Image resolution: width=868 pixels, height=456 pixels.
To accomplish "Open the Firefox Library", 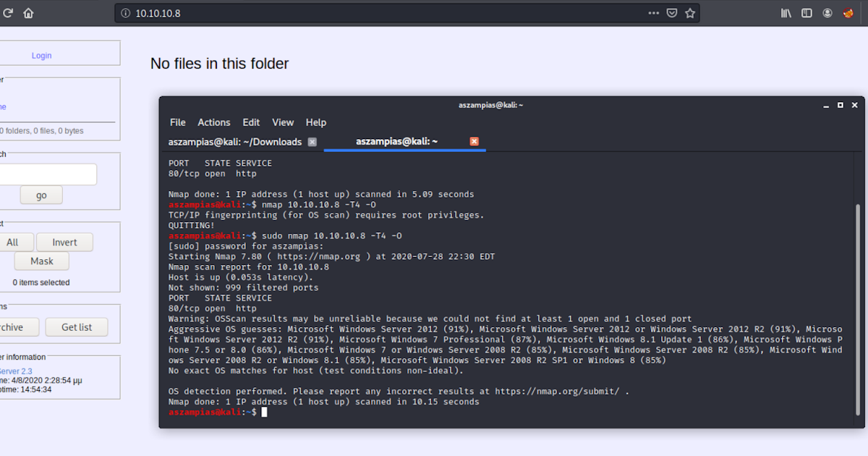I will point(786,12).
